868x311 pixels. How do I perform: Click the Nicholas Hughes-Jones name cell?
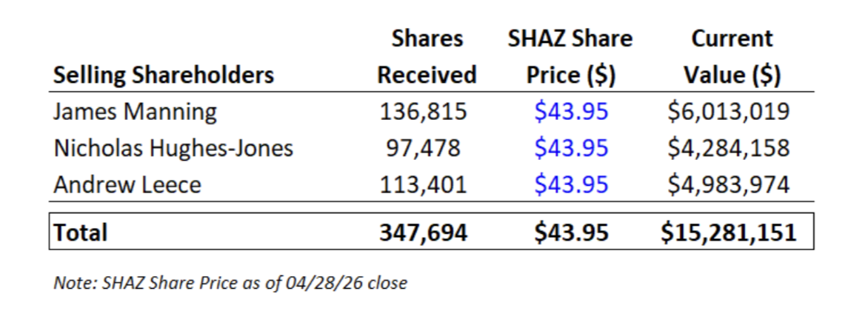173,148
